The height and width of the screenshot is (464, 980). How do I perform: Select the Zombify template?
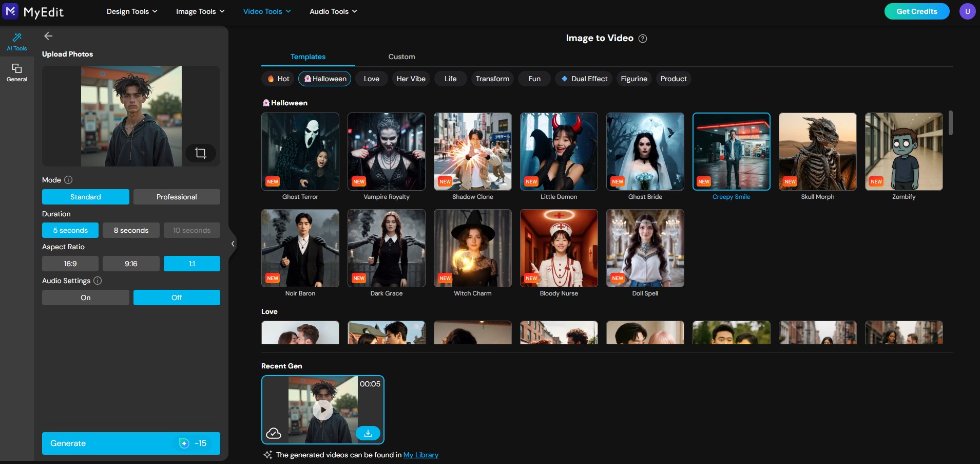904,152
